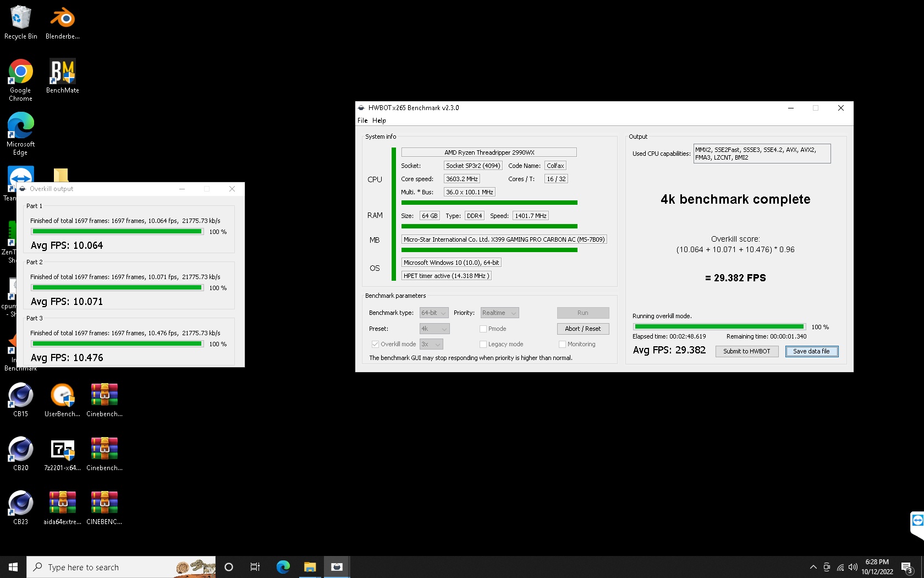Open the File menu in HWBOT
Viewport: 924px width, 578px height.
[362, 121]
